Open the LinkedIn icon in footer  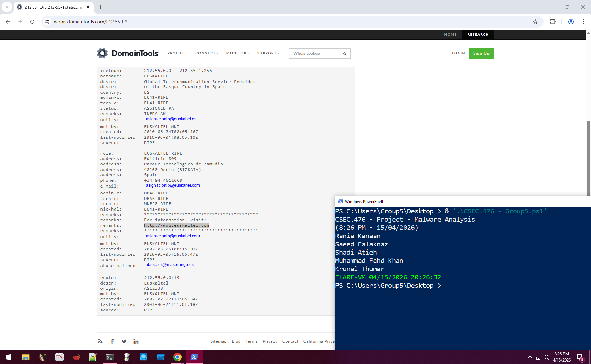click(x=136, y=341)
